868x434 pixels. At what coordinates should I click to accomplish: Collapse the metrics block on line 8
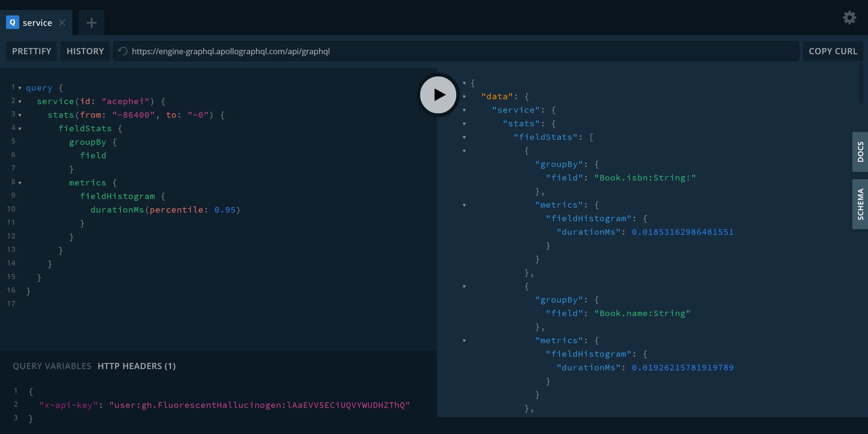pos(20,183)
